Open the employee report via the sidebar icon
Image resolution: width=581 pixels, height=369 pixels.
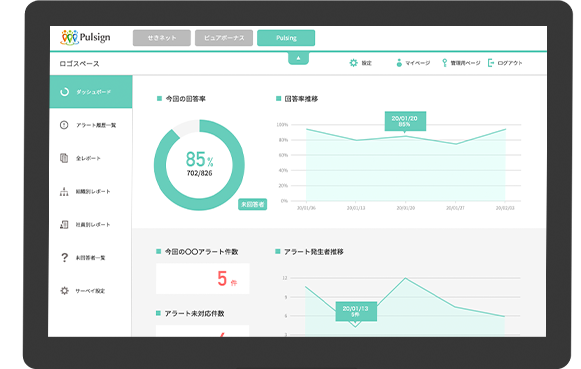(x=64, y=225)
